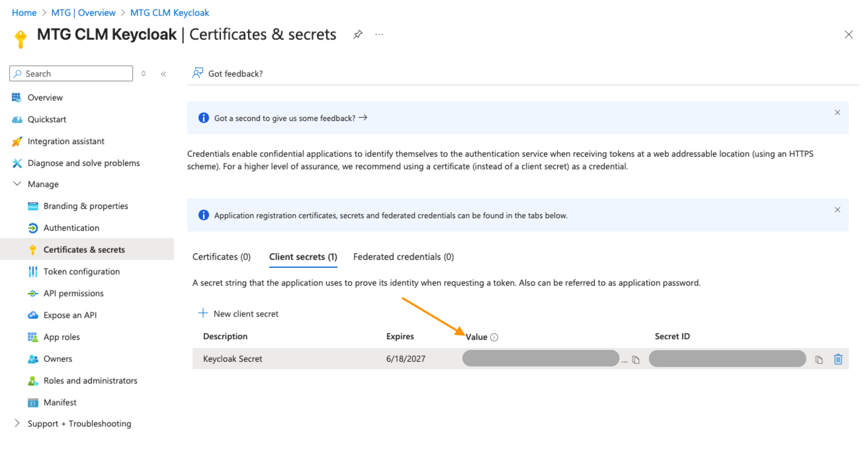Delete the Keycloak Secret entry
868x459 pixels.
click(838, 359)
